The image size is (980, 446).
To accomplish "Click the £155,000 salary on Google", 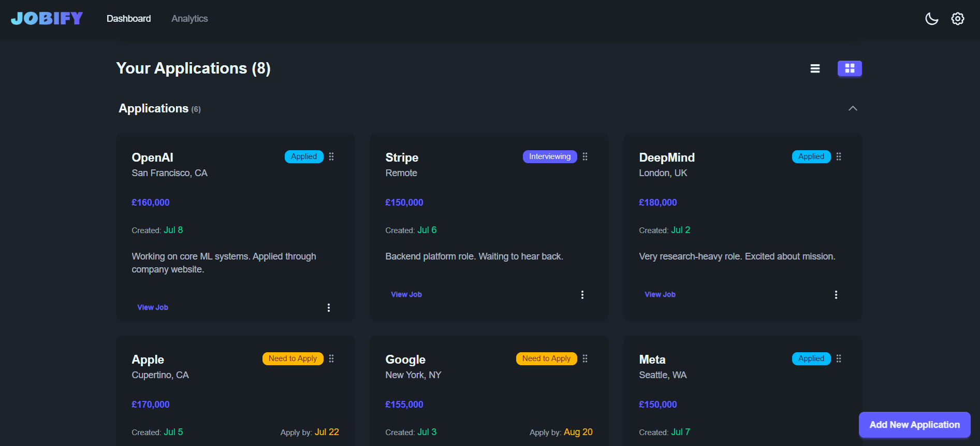I will (404, 405).
